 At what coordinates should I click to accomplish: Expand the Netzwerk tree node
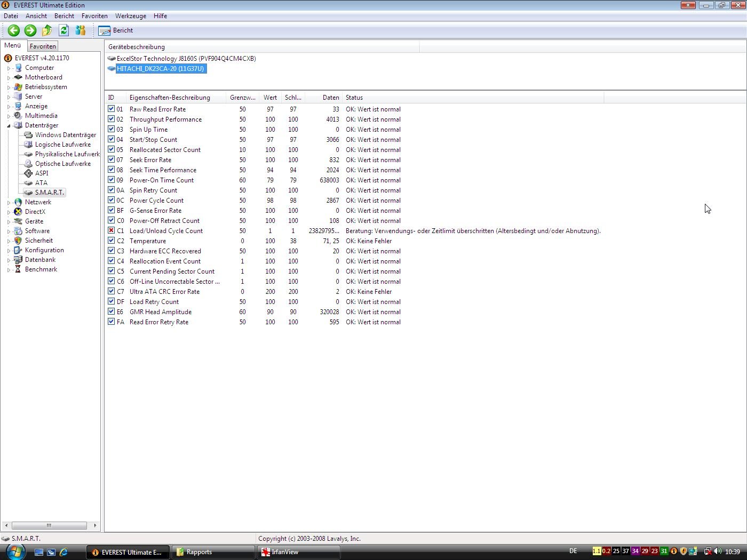point(9,203)
